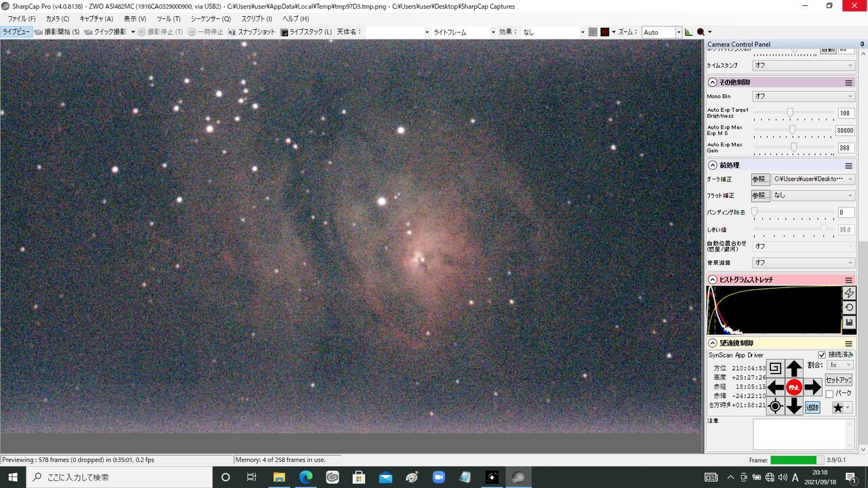The height and width of the screenshot is (488, 868).
Task: Toggle the histogram display icon in toolbar
Action: pos(689,32)
